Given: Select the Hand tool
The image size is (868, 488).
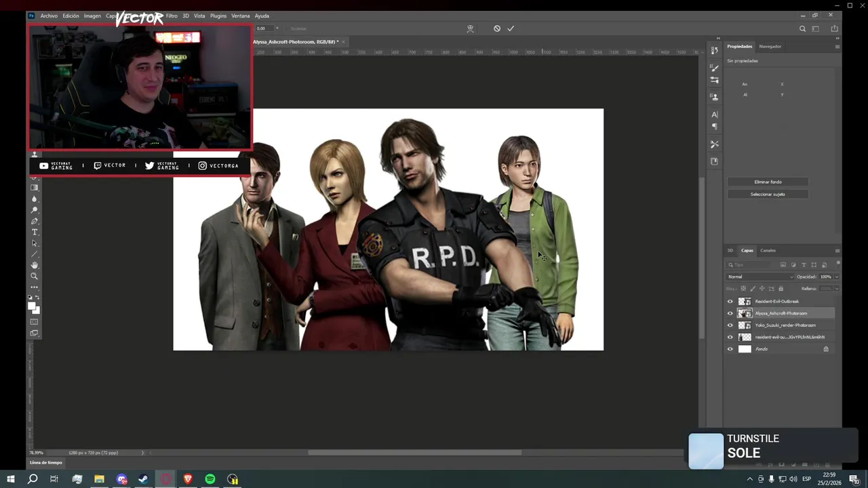Looking at the screenshot, I should [35, 265].
